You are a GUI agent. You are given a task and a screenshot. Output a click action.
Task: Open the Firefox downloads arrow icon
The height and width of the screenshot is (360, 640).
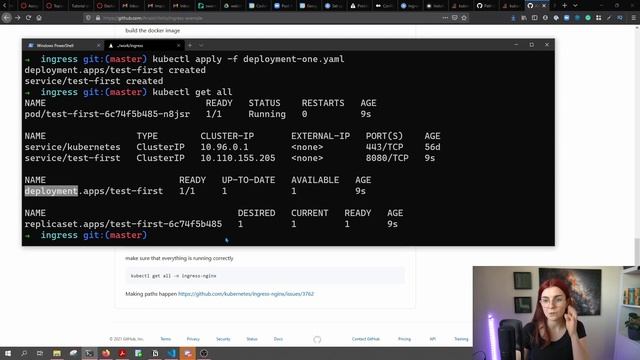click(x=513, y=18)
